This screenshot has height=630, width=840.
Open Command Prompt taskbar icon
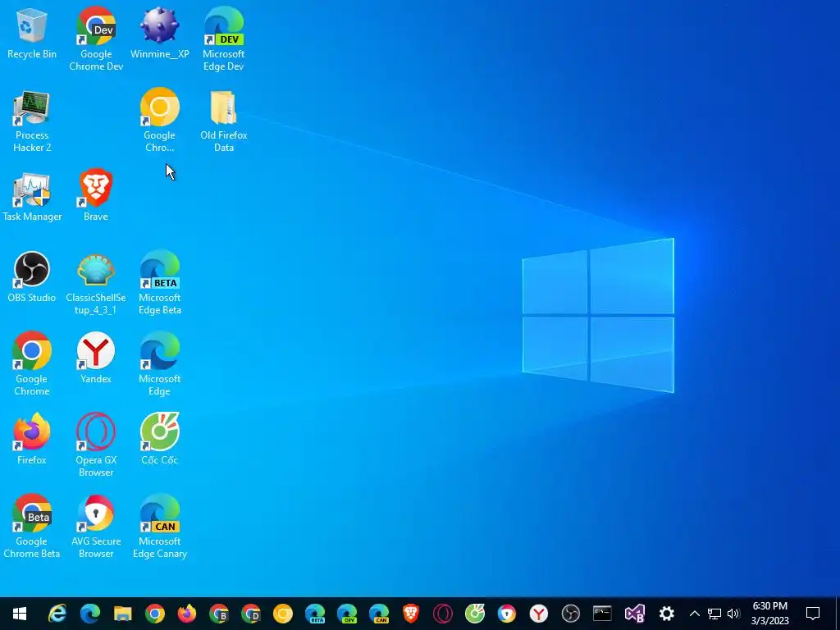[603, 614]
